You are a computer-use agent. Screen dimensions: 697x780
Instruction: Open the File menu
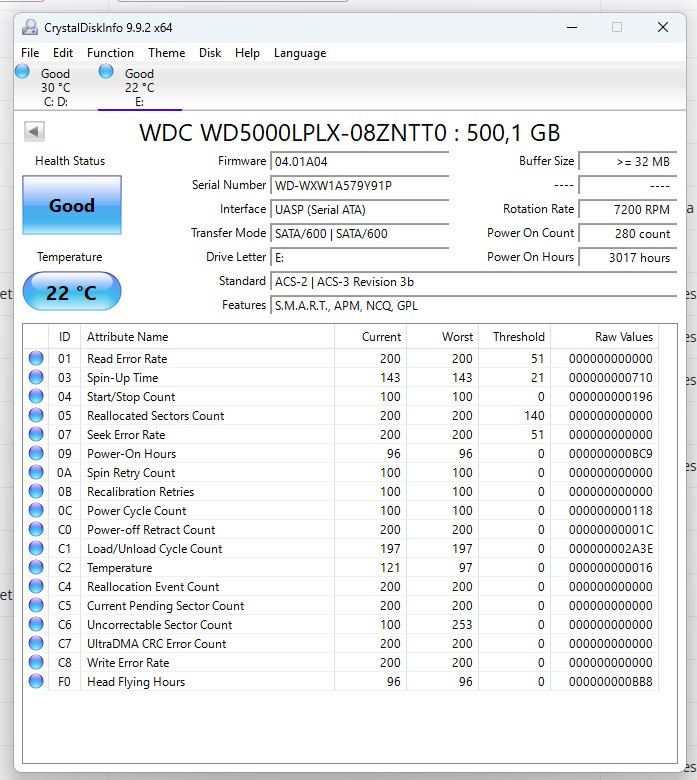point(30,53)
